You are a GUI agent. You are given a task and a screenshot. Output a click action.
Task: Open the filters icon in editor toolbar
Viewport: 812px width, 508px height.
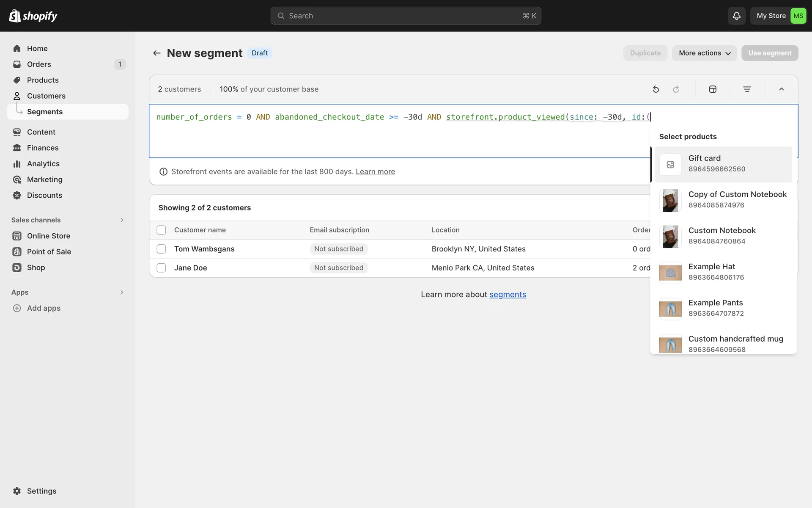[747, 89]
